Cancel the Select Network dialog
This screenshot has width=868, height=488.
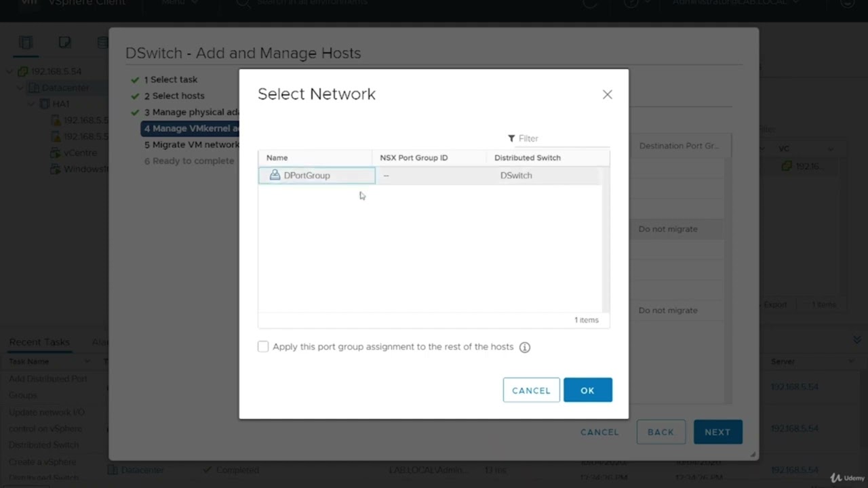531,390
